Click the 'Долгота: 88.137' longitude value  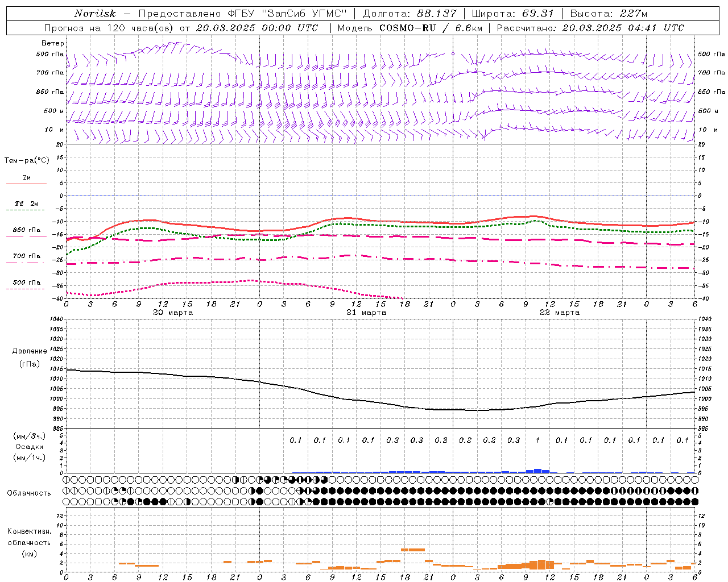pyautogui.click(x=409, y=14)
